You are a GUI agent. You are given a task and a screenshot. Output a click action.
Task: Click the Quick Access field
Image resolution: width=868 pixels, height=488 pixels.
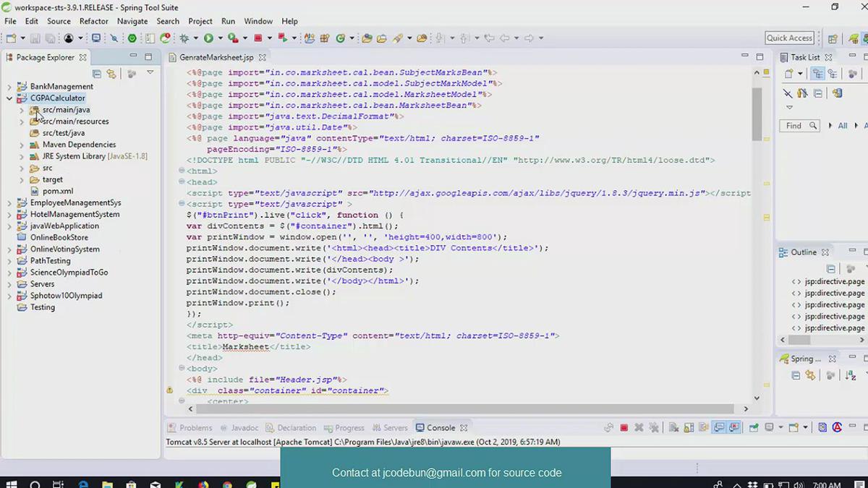[x=790, y=38]
